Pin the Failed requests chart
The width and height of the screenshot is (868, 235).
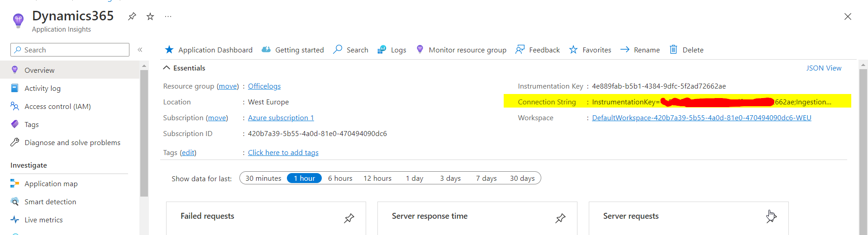point(349,218)
